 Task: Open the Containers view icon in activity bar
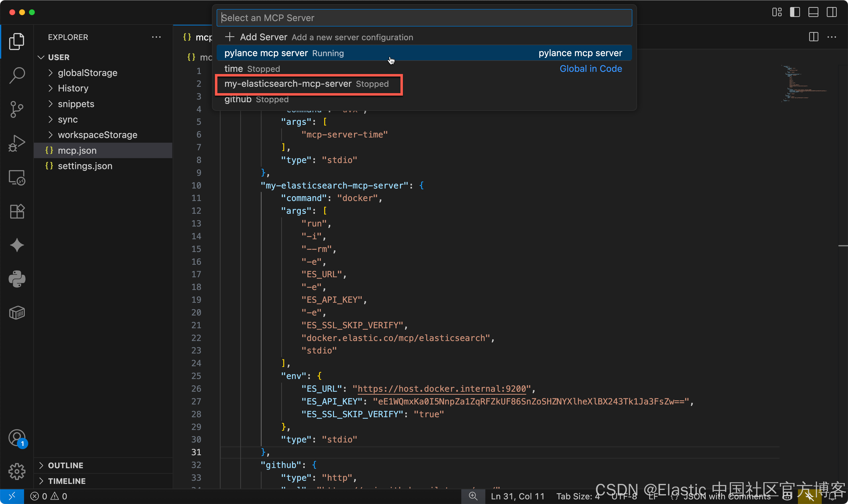17,313
